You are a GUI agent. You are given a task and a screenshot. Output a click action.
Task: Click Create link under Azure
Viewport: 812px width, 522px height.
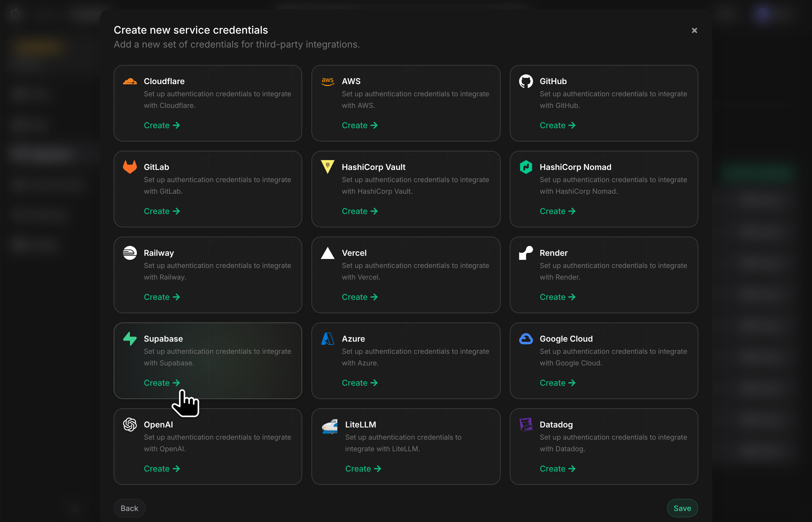coord(360,383)
